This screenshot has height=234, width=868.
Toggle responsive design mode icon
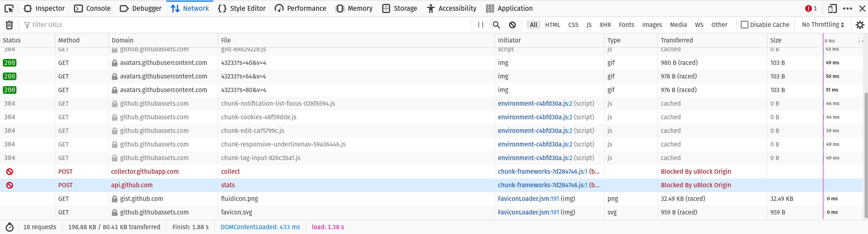click(x=832, y=8)
